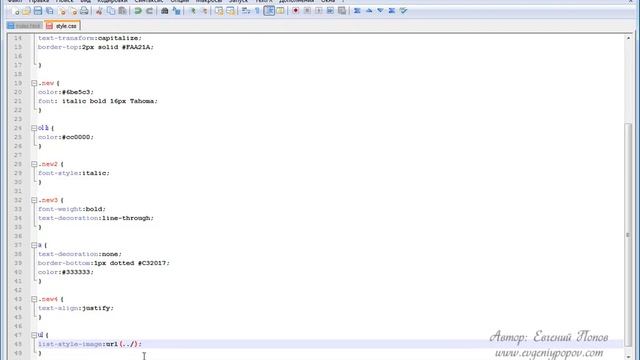Click the vertical scrollbar down arrow
640x360 pixels.
coord(628,357)
